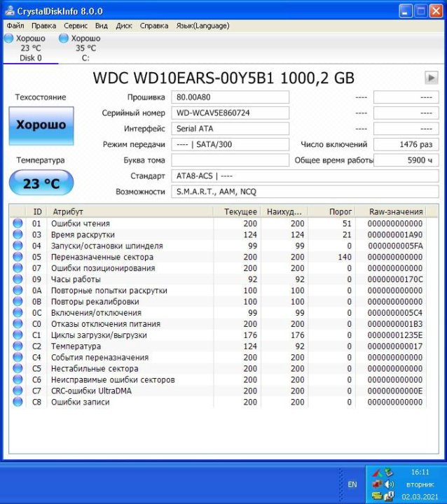
Task: Click Disk 0 blue health orb
Action: pos(8,38)
